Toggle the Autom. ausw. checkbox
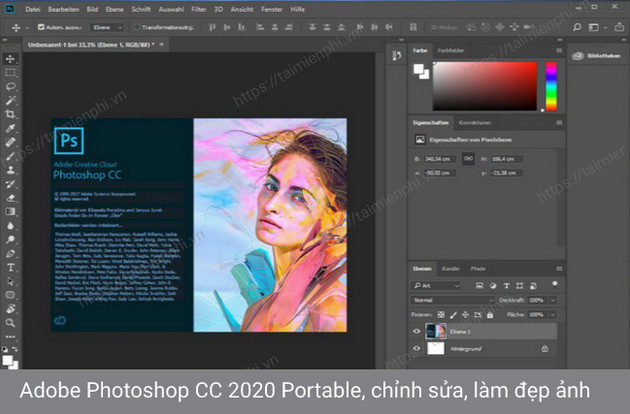This screenshot has width=630, height=414. [41, 27]
